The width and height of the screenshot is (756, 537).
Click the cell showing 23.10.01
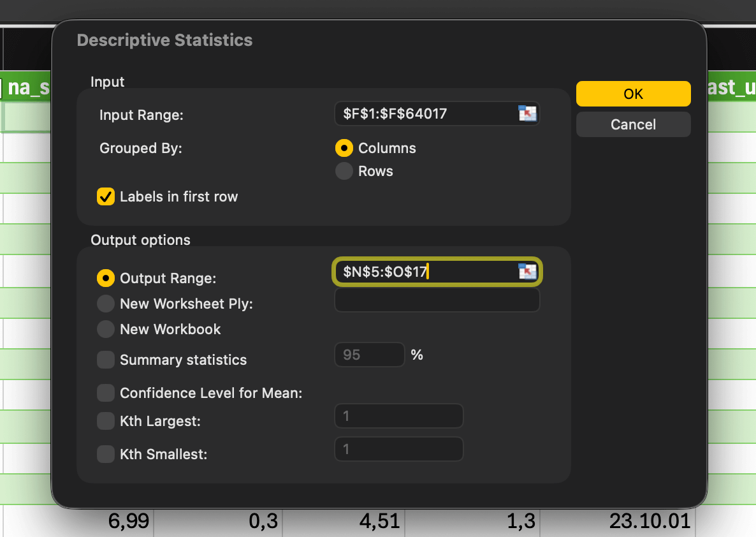coord(650,521)
